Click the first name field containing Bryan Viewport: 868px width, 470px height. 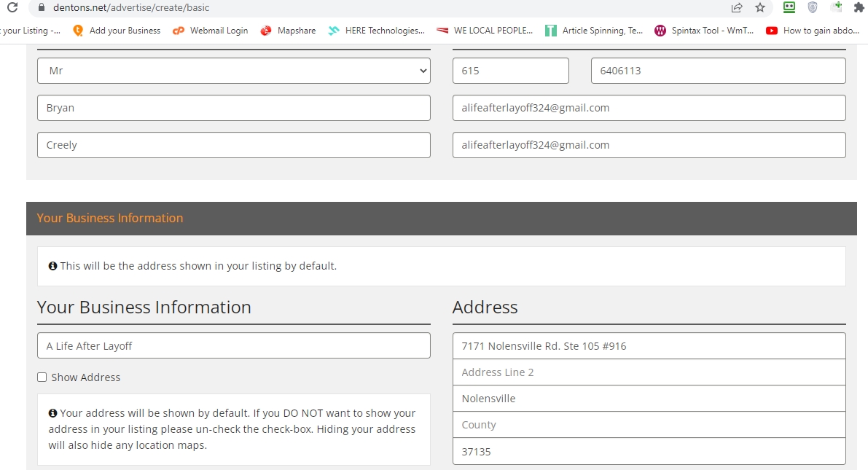[233, 108]
